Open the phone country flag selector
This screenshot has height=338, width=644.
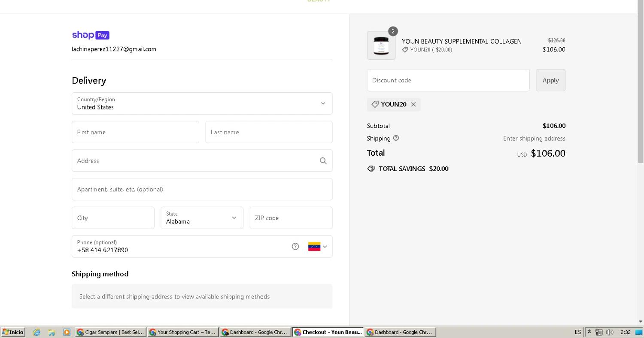[318, 247]
